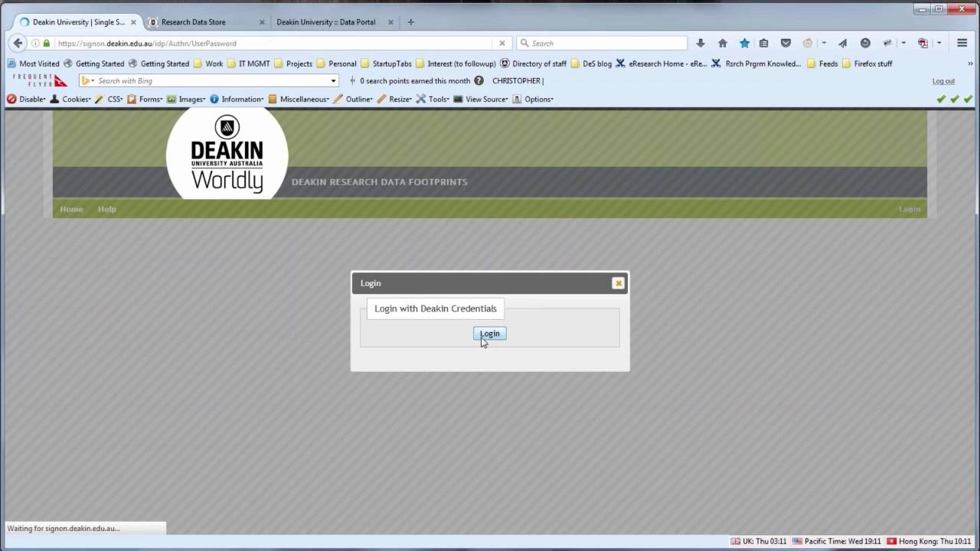
Task: Expand the Search with Bing dropdown arrow
Action: click(x=333, y=81)
